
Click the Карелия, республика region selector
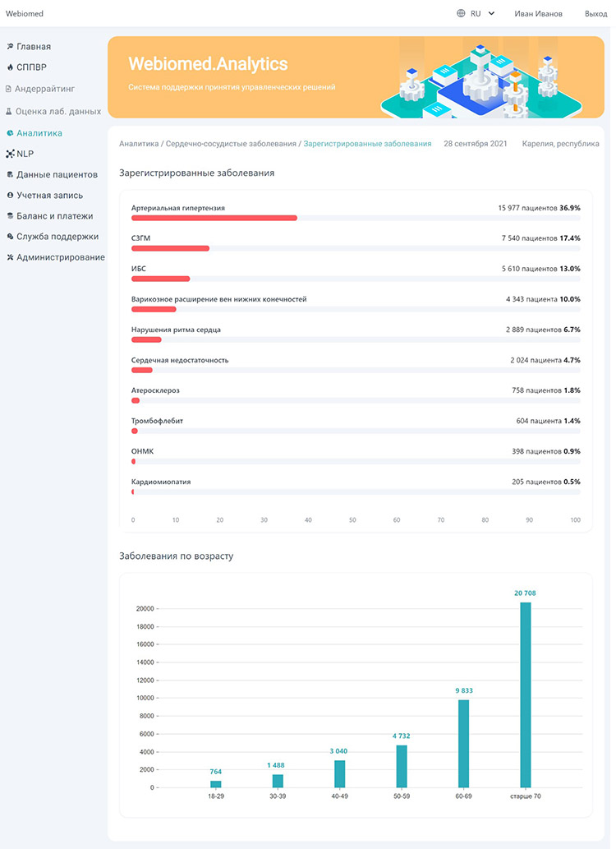pyautogui.click(x=560, y=144)
